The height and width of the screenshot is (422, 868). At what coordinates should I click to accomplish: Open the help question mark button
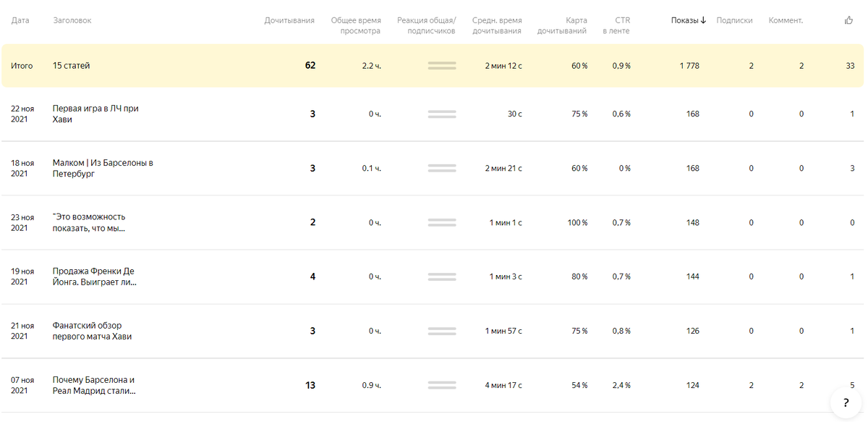point(846,402)
